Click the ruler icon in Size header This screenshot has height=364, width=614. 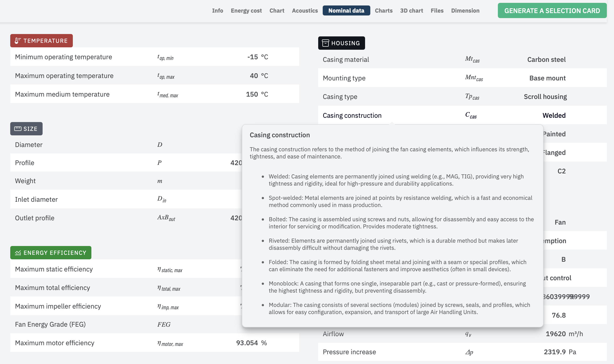pos(18,129)
